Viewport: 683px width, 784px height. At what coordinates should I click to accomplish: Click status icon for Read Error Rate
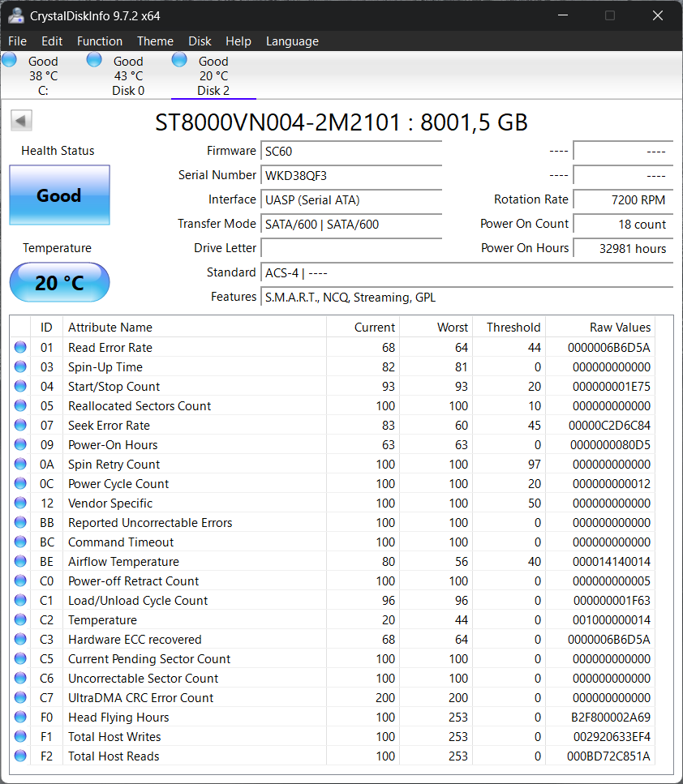[20, 348]
